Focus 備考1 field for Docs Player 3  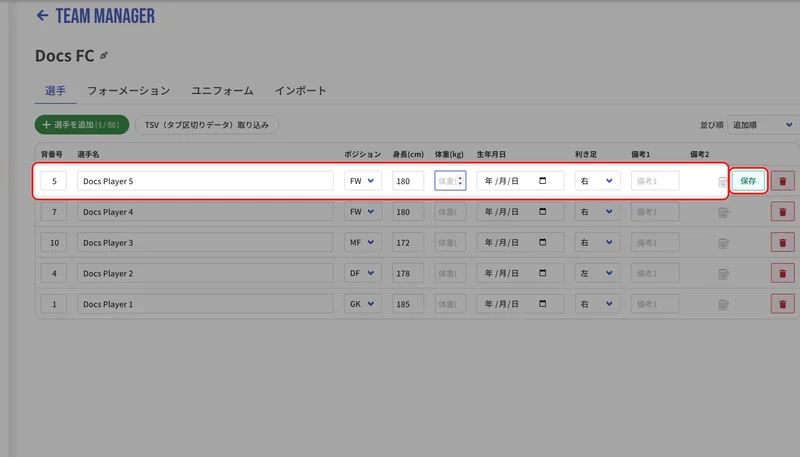pos(655,243)
